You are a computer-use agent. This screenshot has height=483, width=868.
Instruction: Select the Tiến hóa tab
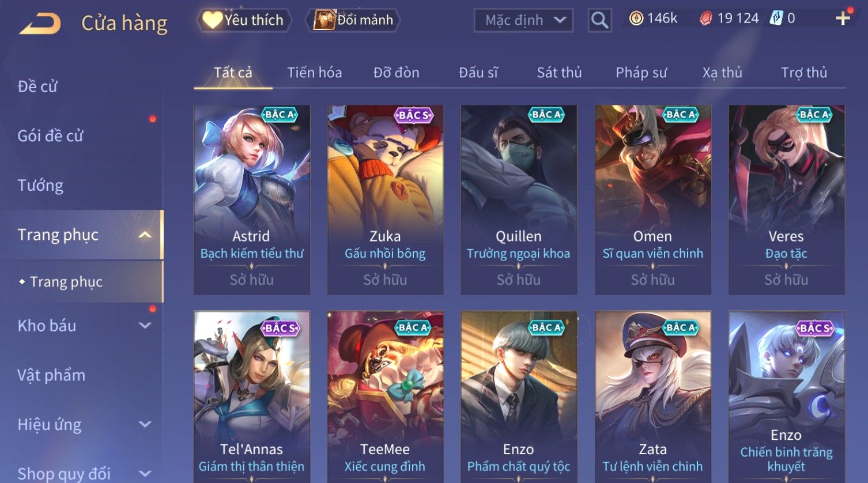(314, 73)
